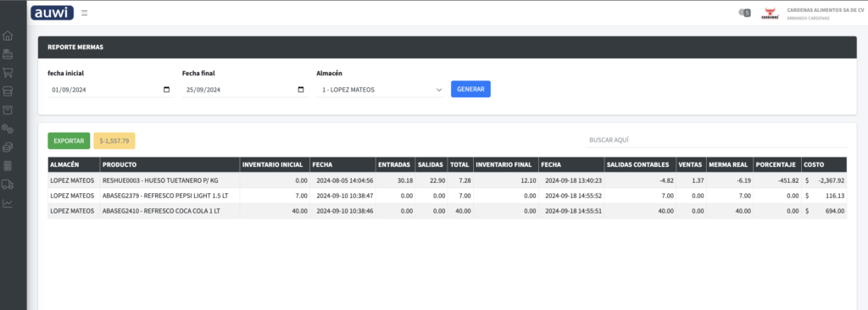Sort by VENTAS column header
Screen dimensions: 868x310
pyautogui.click(x=690, y=164)
